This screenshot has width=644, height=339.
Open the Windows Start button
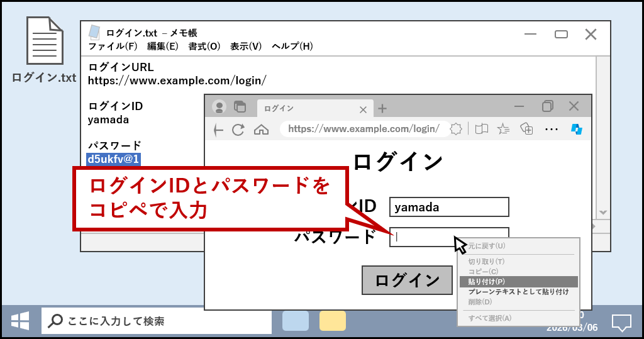[20, 321]
